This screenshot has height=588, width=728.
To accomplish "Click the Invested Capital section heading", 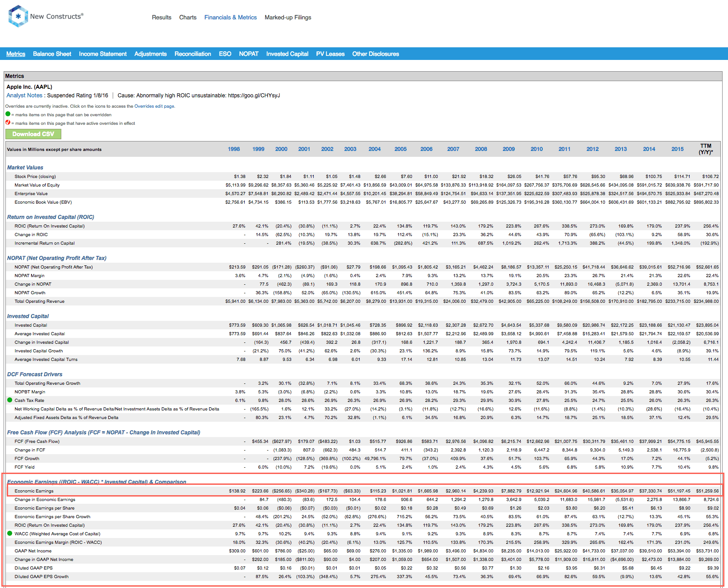I will [x=28, y=316].
